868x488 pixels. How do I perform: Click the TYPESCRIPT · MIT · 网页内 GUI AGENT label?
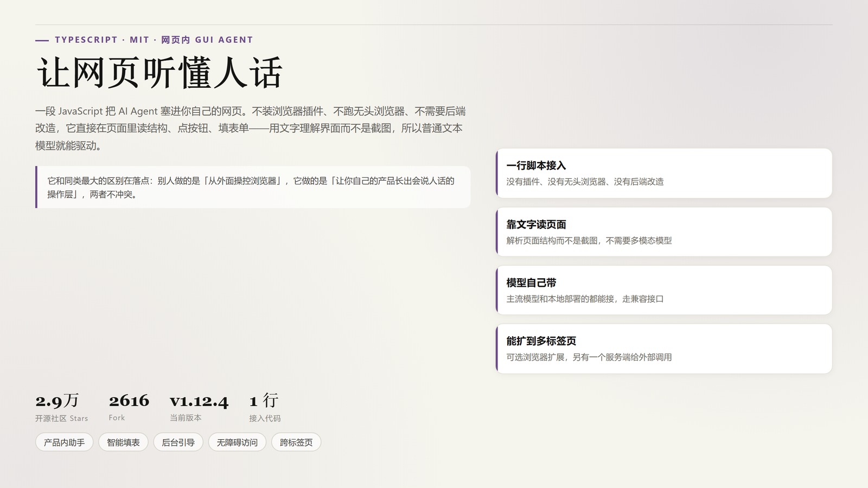point(154,40)
